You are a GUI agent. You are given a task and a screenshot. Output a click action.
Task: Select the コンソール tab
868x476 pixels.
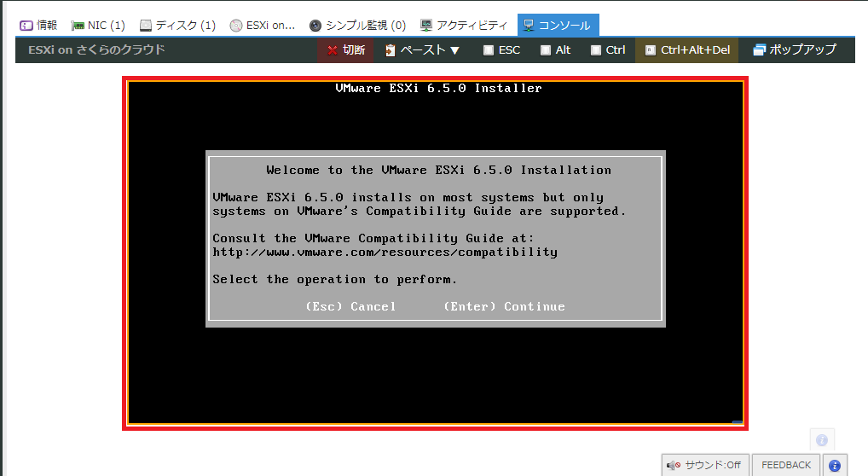pyautogui.click(x=558, y=26)
